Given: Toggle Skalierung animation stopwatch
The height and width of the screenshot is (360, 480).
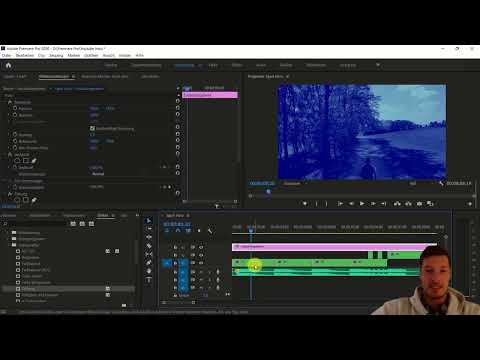Looking at the screenshot, I should [x=15, y=115].
